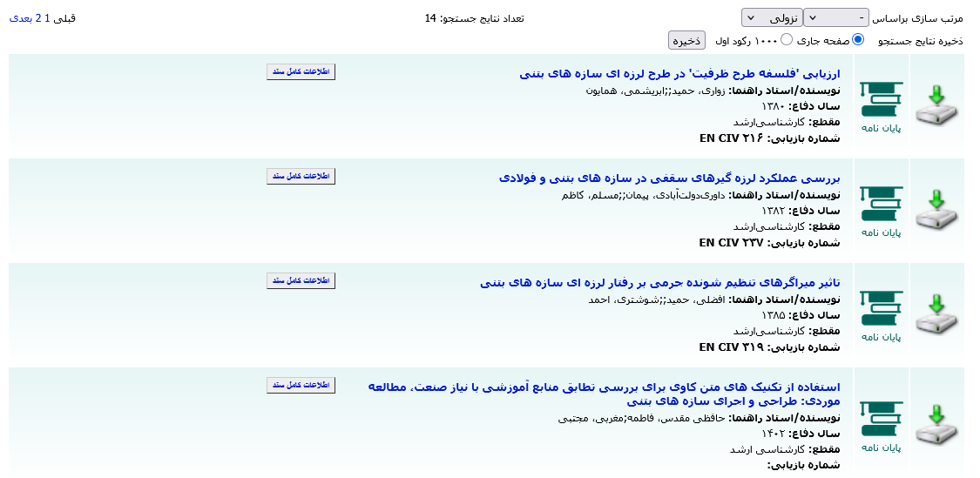
Task: Click download icon for 'تکنیک های متن کاوی' thesis
Action: 936,422
